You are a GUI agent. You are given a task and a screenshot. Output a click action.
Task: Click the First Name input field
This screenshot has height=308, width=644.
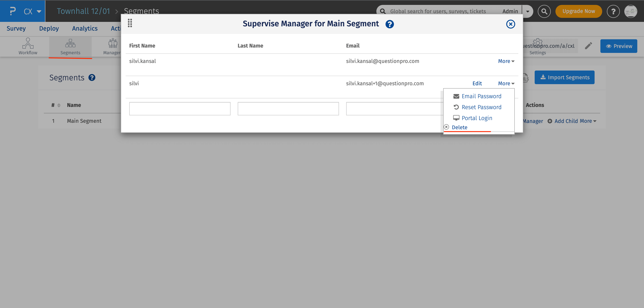coord(180,108)
